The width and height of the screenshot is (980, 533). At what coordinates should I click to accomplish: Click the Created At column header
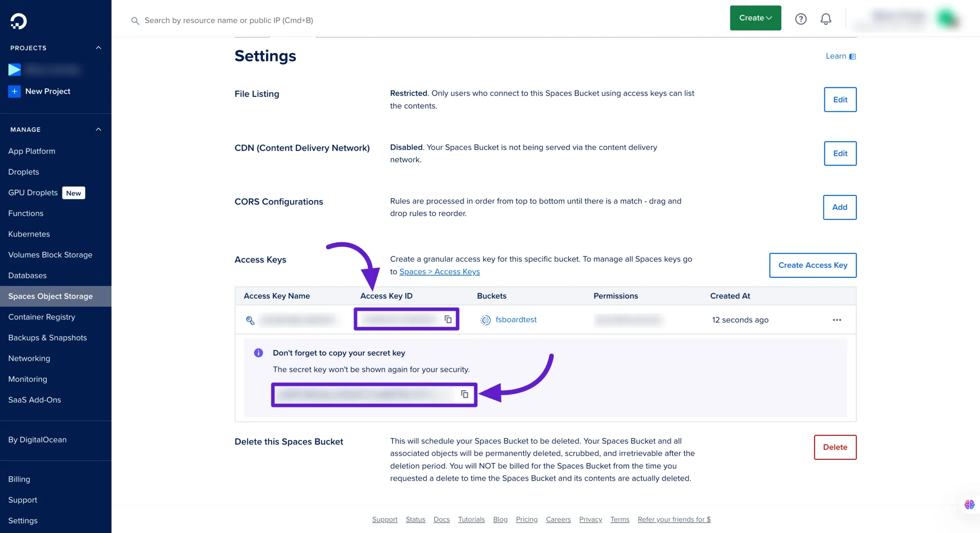(730, 296)
